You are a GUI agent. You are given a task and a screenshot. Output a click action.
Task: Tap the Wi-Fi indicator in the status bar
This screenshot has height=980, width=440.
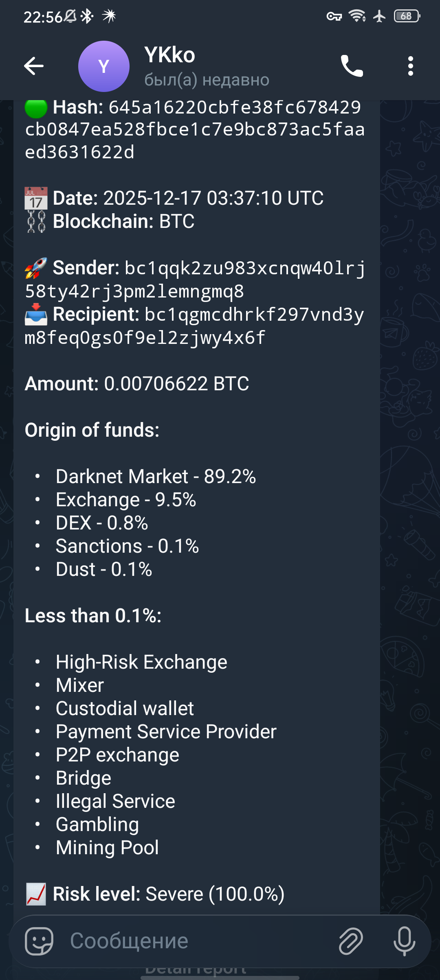(x=356, y=16)
